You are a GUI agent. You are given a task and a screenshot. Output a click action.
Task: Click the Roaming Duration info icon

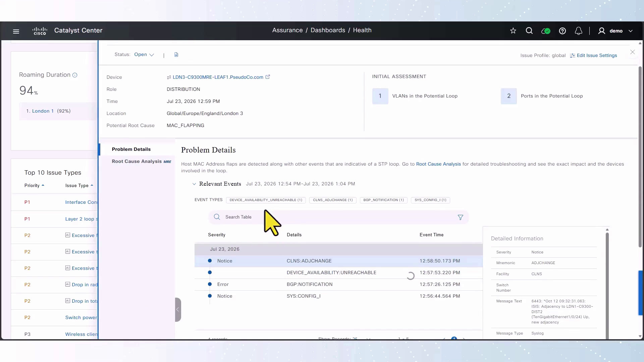pos(75,75)
